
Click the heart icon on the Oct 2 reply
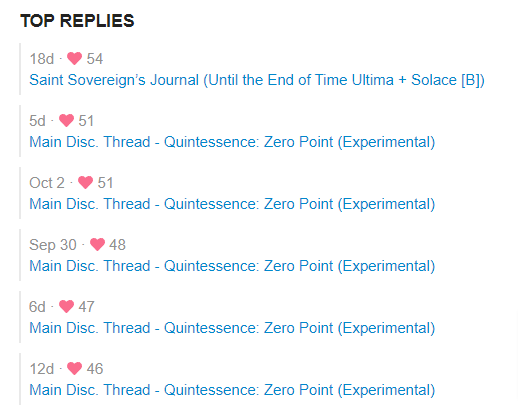pos(85,183)
